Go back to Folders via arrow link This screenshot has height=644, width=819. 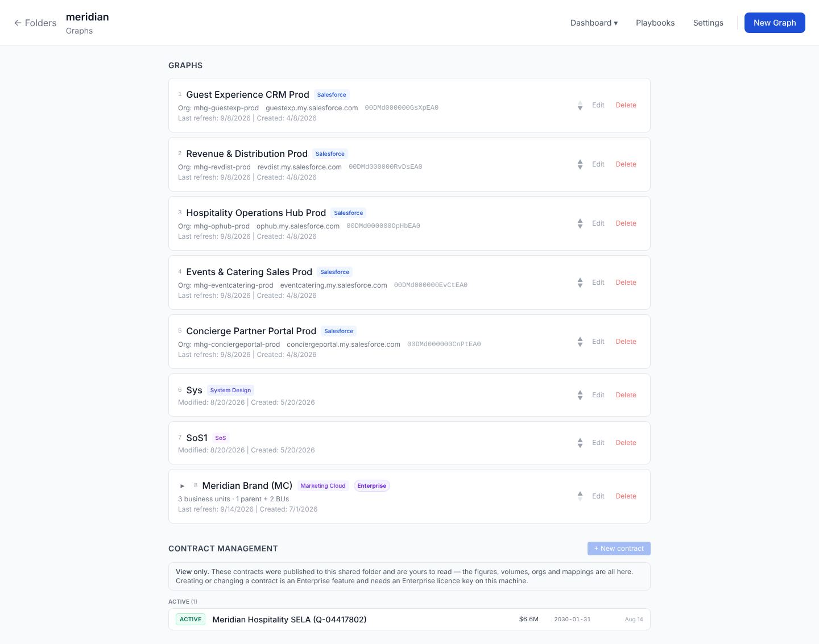(35, 23)
